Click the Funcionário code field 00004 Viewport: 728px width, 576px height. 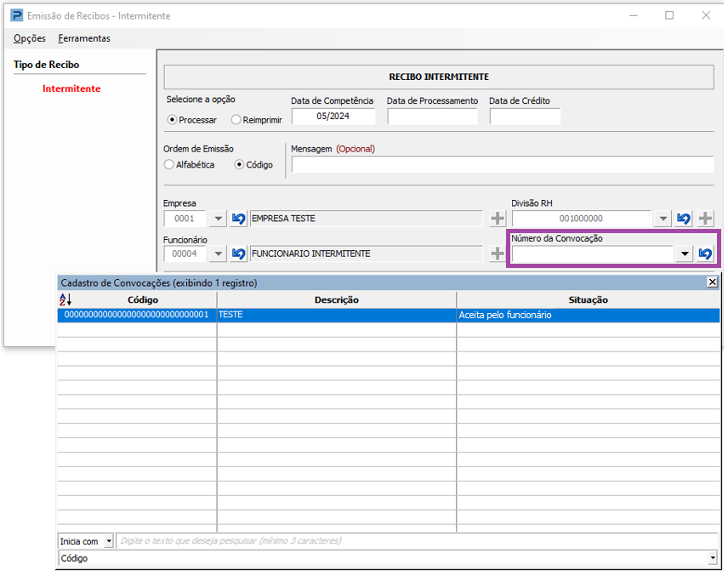pos(185,254)
